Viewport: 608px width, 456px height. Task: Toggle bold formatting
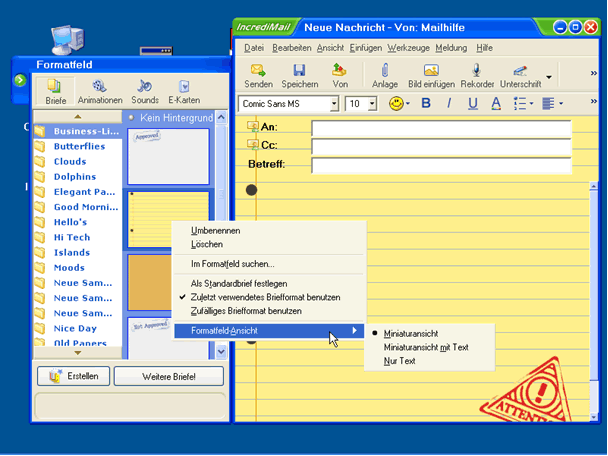(x=426, y=103)
